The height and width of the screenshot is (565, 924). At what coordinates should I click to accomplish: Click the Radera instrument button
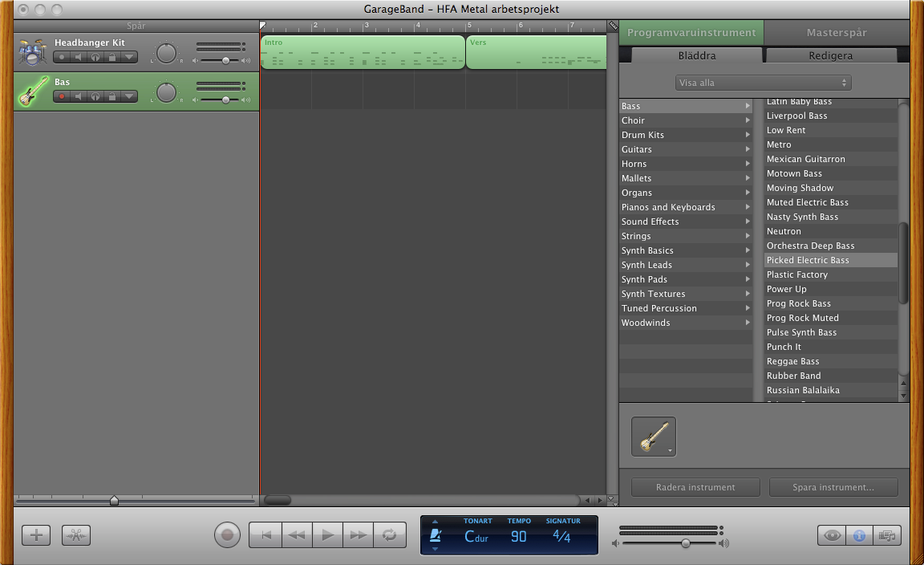tap(695, 487)
